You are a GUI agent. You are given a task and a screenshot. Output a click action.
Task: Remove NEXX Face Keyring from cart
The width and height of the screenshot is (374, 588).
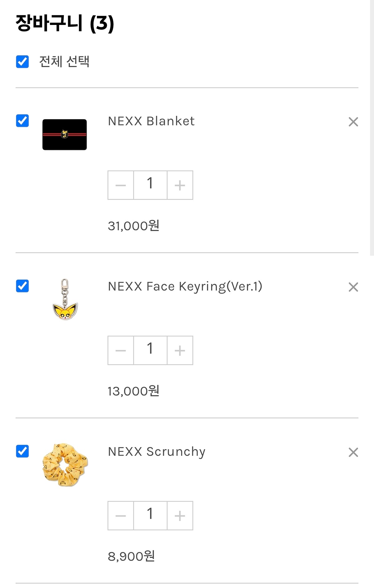coord(353,287)
